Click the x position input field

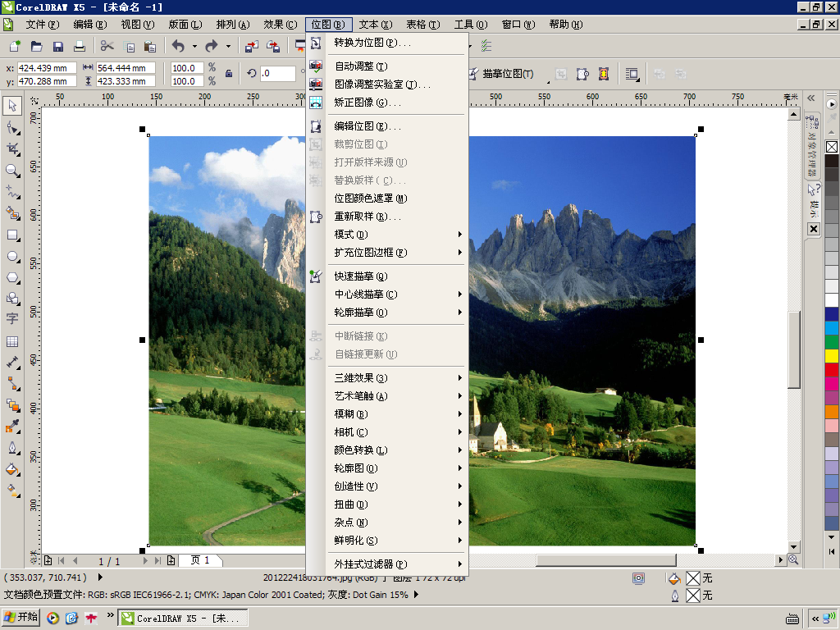click(x=47, y=68)
